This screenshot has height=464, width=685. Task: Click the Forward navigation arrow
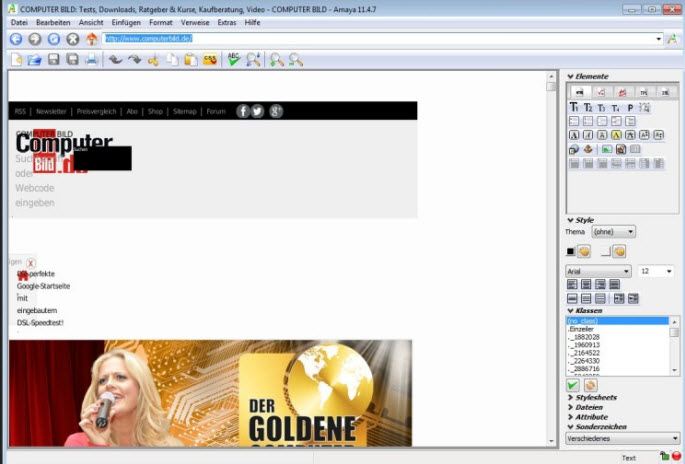pos(35,39)
